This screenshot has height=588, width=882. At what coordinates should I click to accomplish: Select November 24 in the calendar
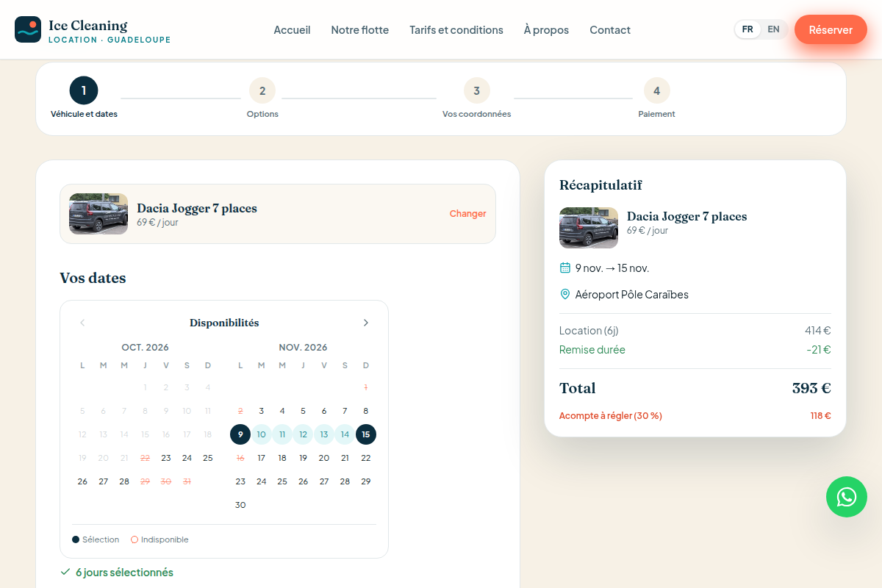261,481
